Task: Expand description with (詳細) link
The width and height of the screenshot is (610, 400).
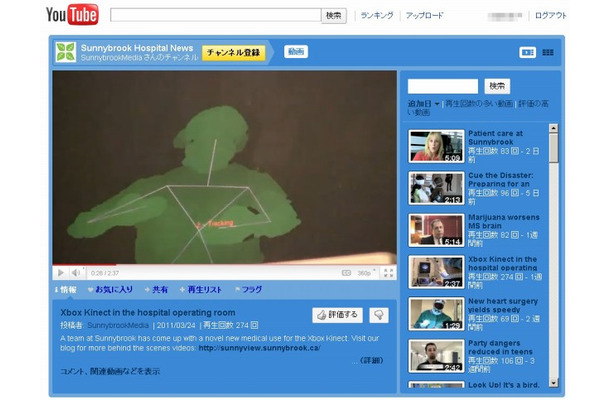Action: point(371,360)
